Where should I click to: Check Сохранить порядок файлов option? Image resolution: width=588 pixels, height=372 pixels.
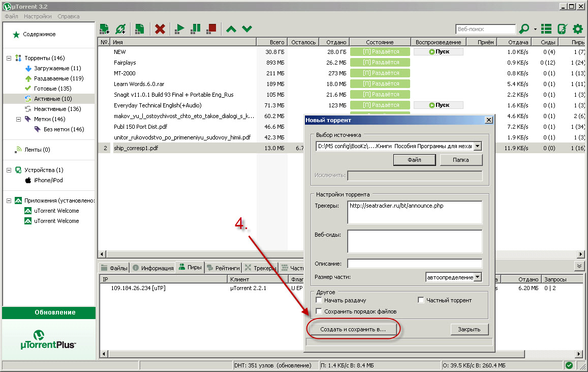[x=319, y=311]
